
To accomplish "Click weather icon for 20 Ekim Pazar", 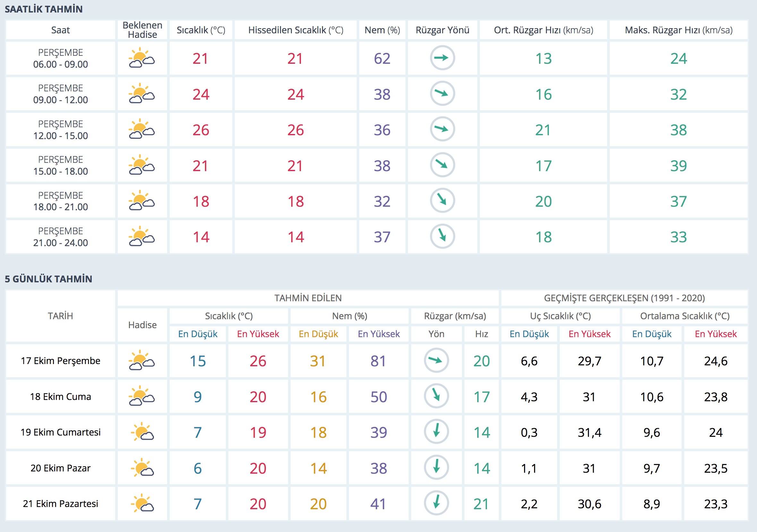I will pos(142,468).
